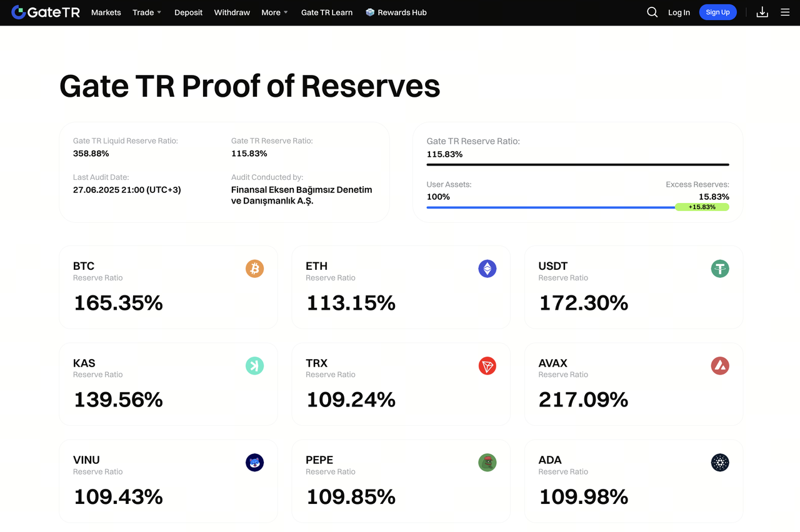800x532 pixels.
Task: Click the 358.88% Liquid Reserve Ratio value
Action: (x=91, y=154)
